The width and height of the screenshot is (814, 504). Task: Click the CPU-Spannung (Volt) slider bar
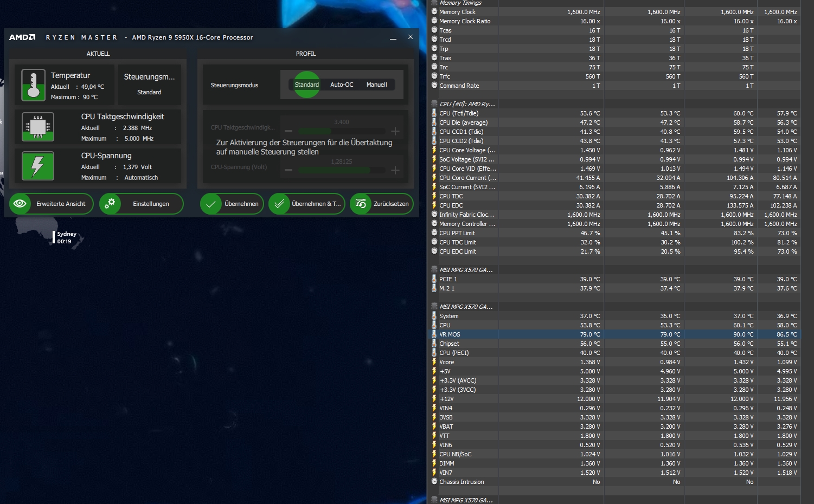pyautogui.click(x=342, y=170)
